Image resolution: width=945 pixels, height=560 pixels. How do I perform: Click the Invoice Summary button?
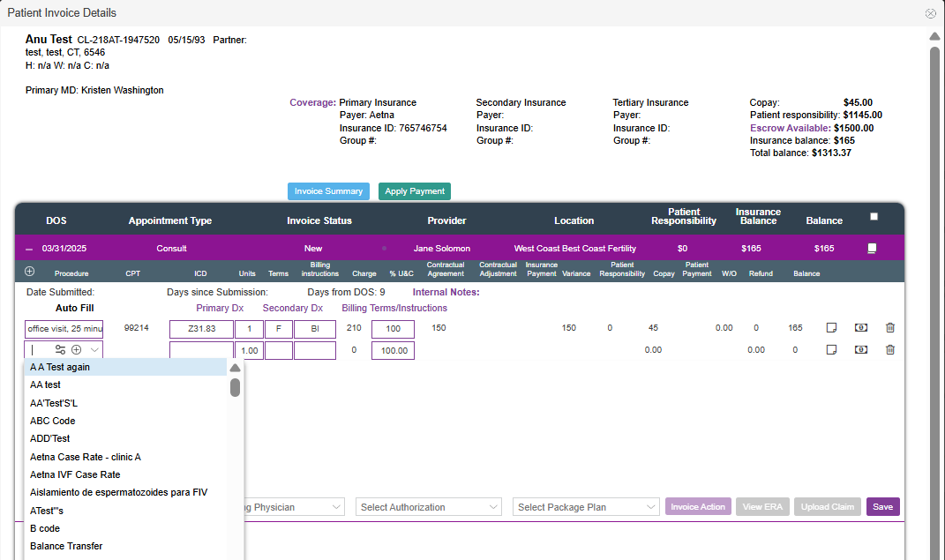(328, 191)
